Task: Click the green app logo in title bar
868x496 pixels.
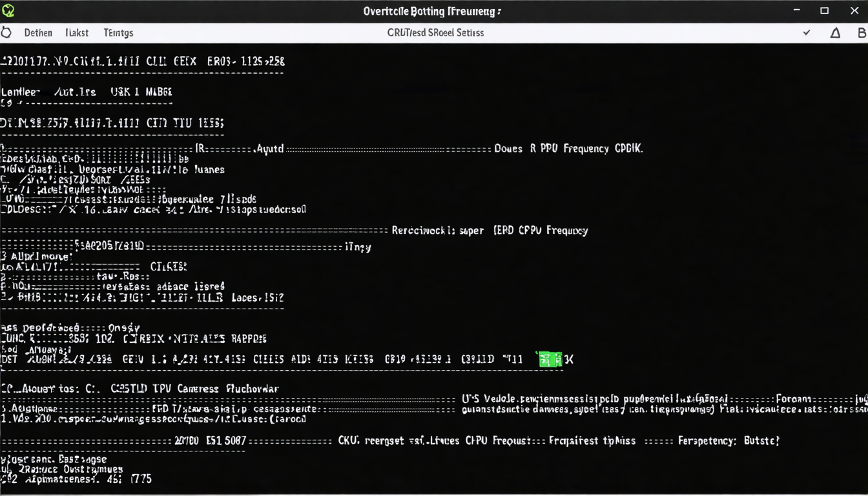Action: tap(8, 10)
